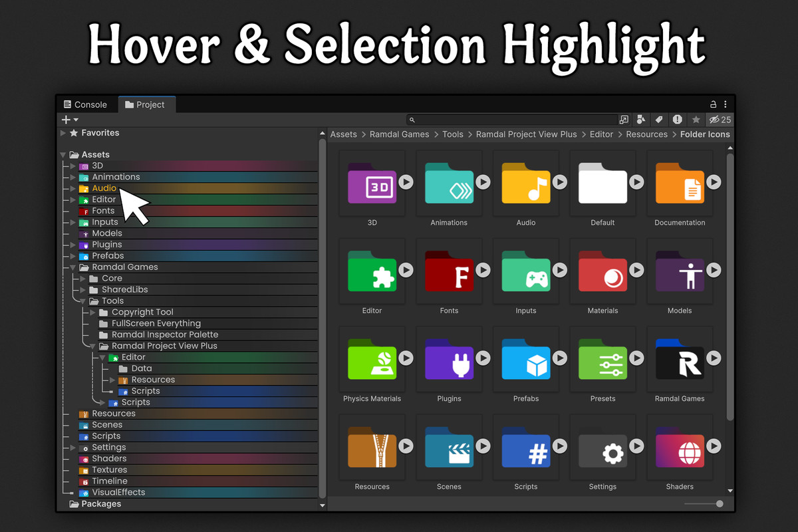Image resolution: width=798 pixels, height=532 pixels.
Task: Switch to the Console tab
Action: (x=85, y=104)
